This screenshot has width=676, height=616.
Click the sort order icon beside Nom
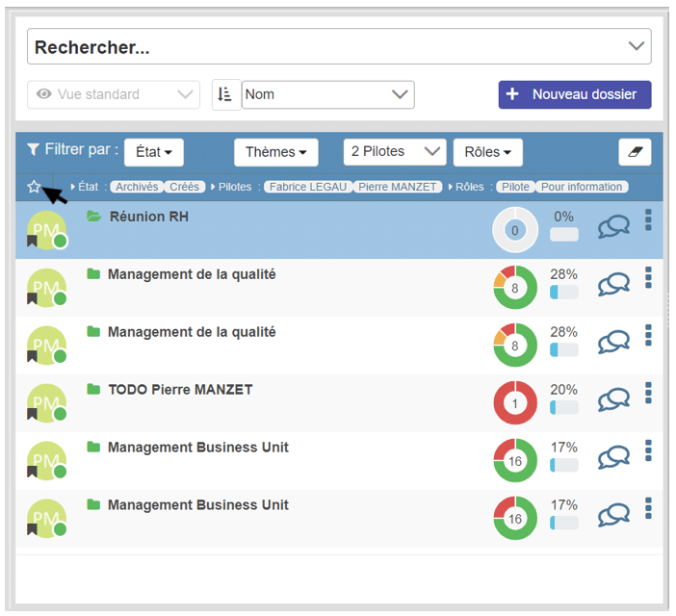[225, 94]
